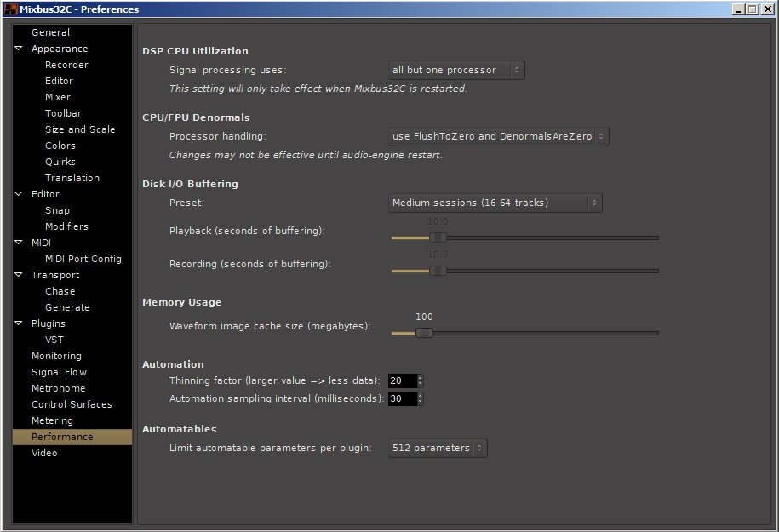Click the Mixbus32C restart notice text
Image resolution: width=779 pixels, height=532 pixels.
(318, 89)
